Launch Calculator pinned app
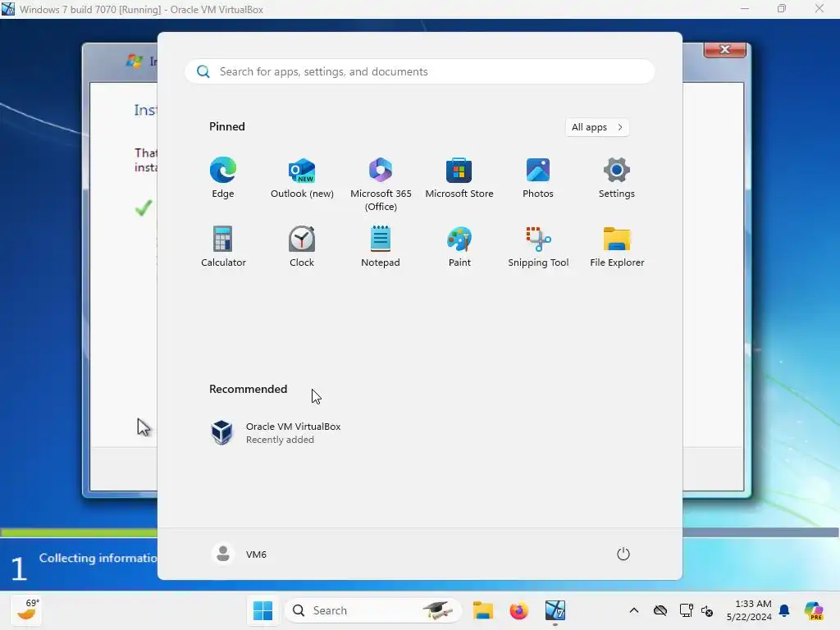 pyautogui.click(x=223, y=247)
